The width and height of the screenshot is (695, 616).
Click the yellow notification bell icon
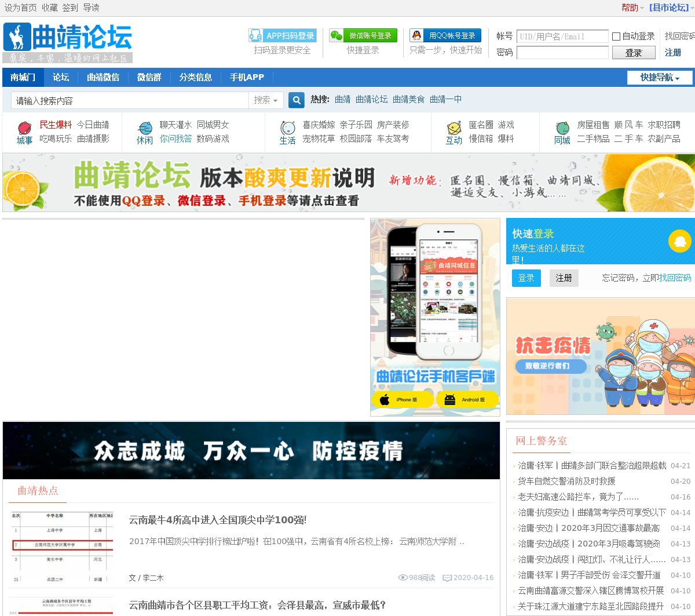pos(680,241)
